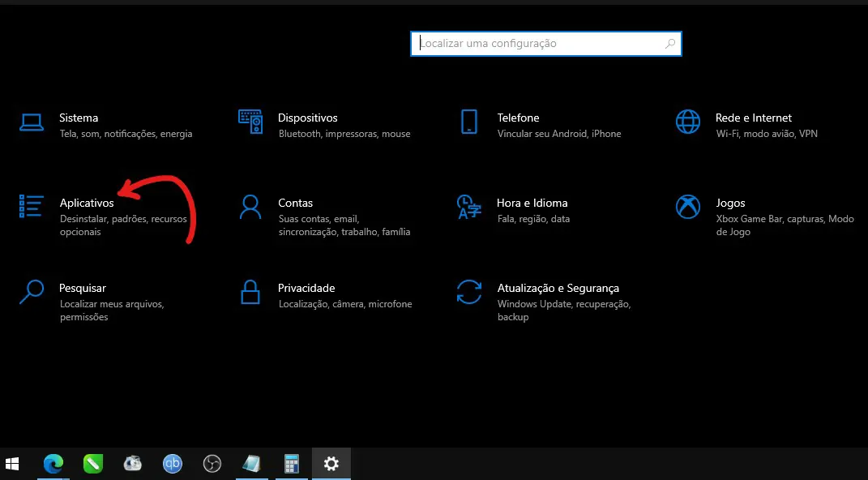The image size is (868, 480).
Task: Open the Windows Start menu
Action: 11,464
